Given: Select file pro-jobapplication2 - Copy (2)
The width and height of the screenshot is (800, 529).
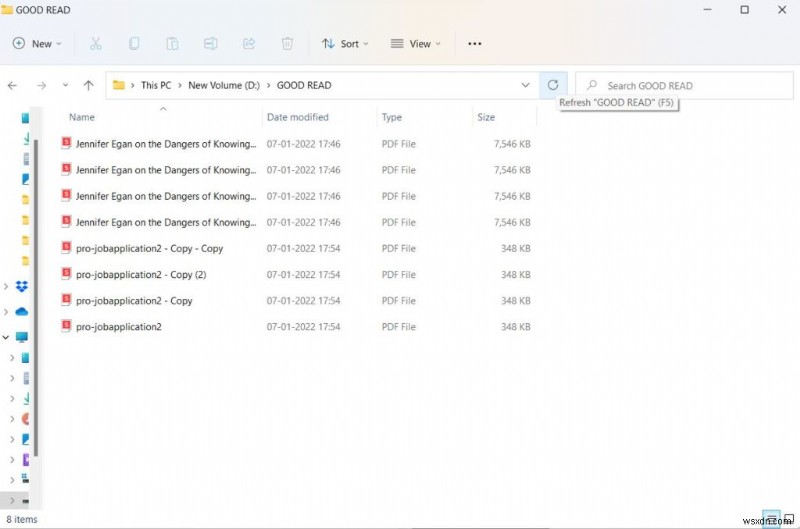Looking at the screenshot, I should click(x=141, y=274).
